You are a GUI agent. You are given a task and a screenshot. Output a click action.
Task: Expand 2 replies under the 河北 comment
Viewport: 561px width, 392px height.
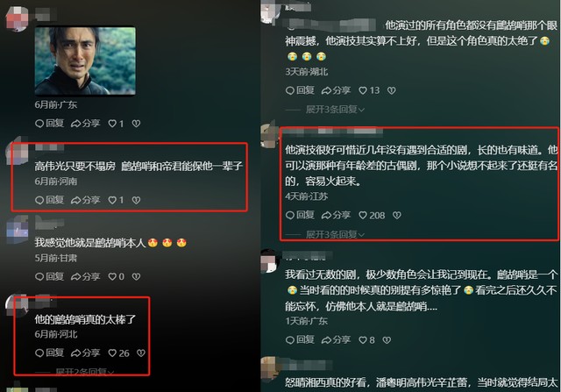84,372
